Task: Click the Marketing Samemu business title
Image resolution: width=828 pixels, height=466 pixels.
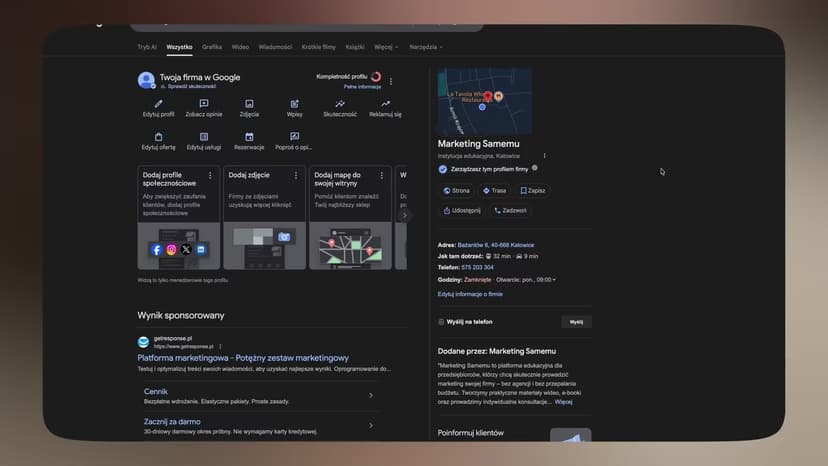Action: coord(478,144)
